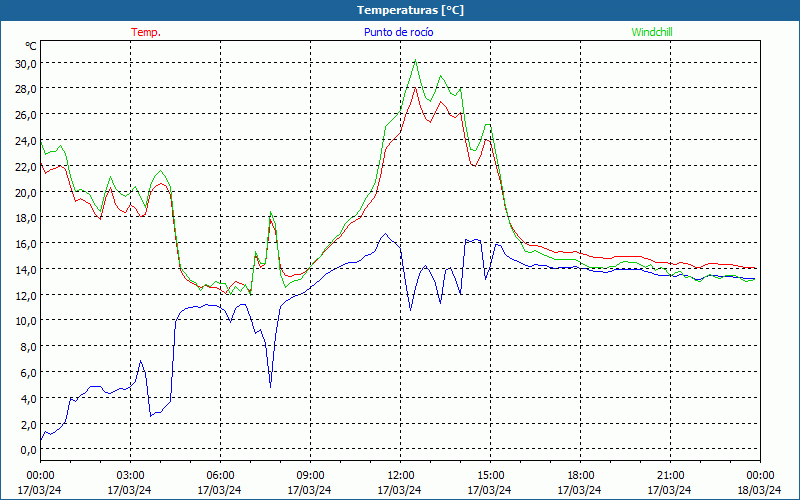
Task: Click the '10,0' y-axis value
Action: coord(25,321)
